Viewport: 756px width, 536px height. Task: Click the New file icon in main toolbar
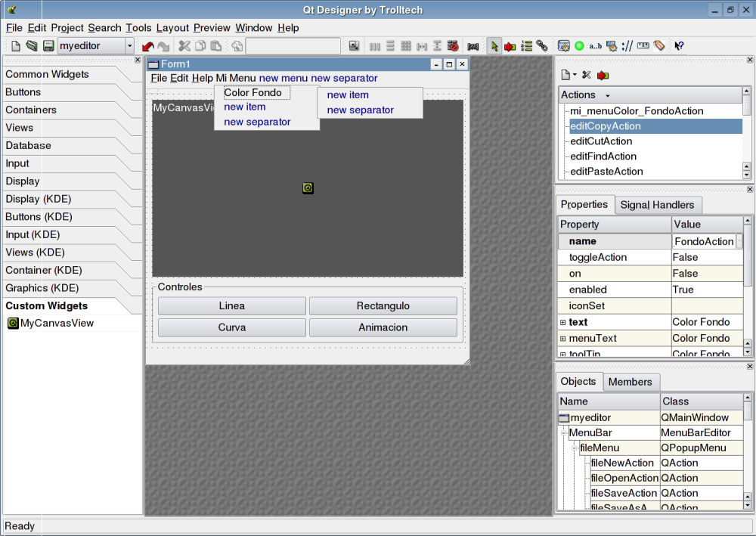pyautogui.click(x=15, y=46)
